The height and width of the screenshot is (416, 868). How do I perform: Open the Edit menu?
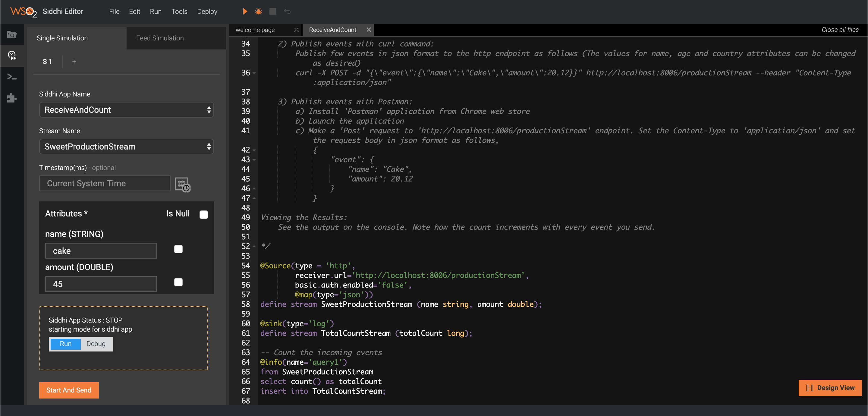pos(134,11)
